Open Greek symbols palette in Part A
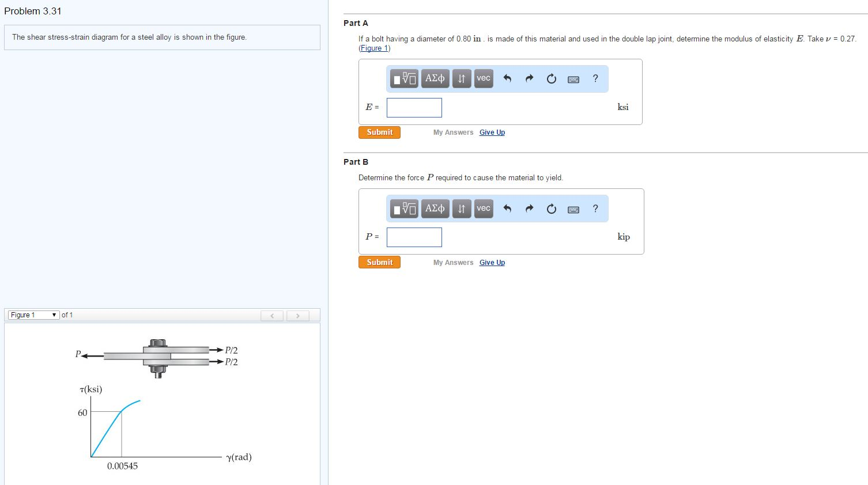The width and height of the screenshot is (868, 485). click(435, 78)
